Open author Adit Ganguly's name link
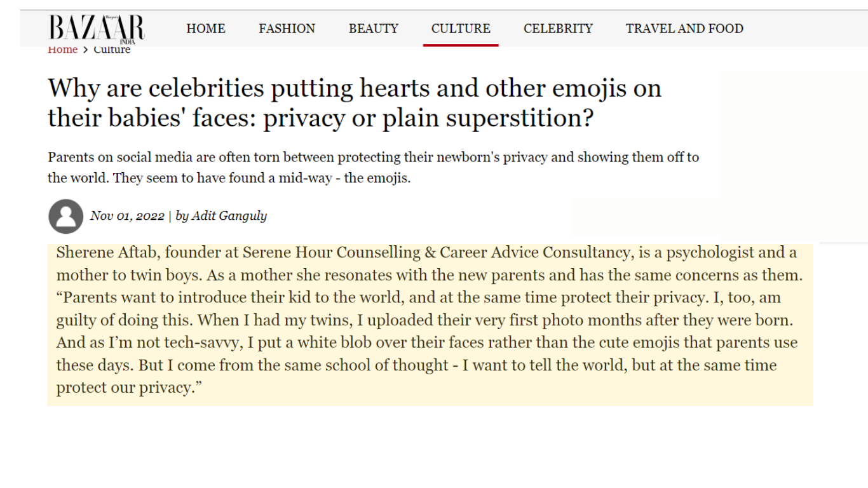868x488 pixels. pos(229,216)
